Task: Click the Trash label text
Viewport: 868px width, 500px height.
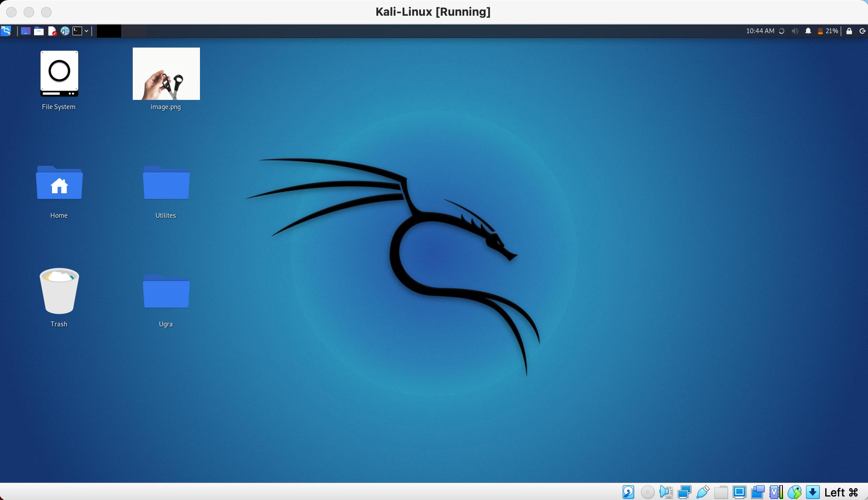Action: pyautogui.click(x=59, y=324)
